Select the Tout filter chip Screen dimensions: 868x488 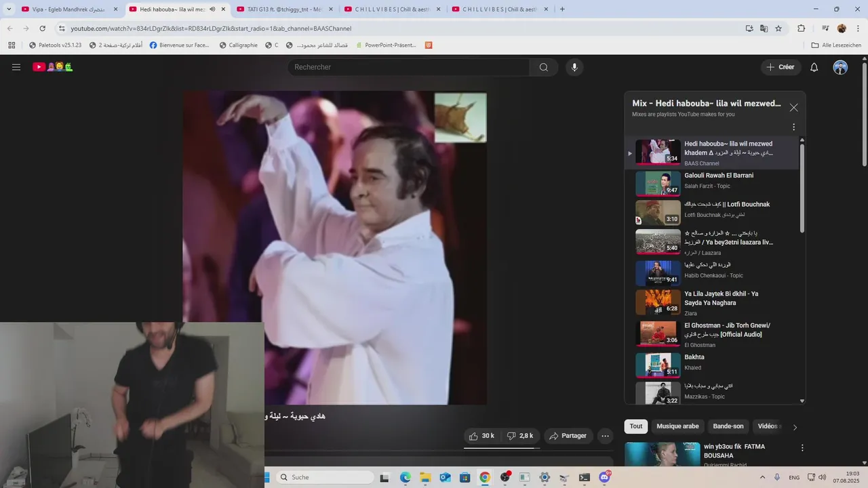tap(635, 426)
